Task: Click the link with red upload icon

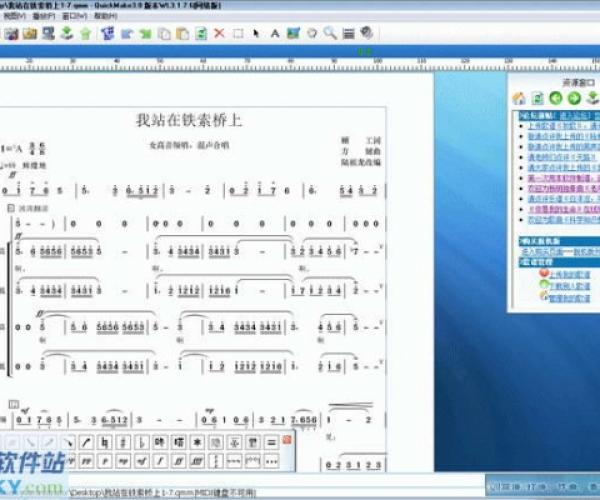Action: coord(569,275)
